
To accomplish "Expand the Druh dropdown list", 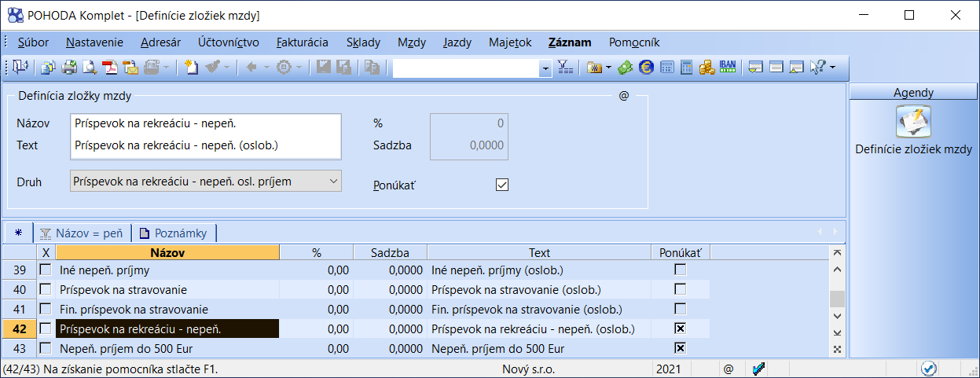I will [333, 181].
